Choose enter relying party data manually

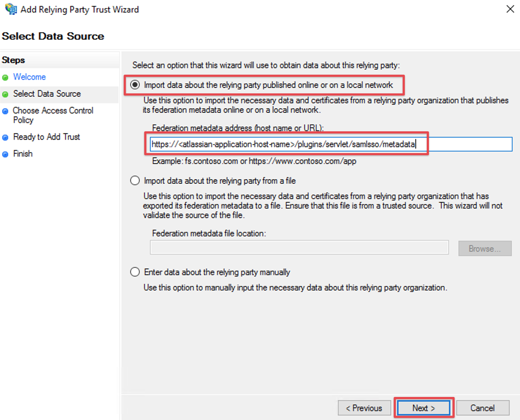[x=135, y=272]
